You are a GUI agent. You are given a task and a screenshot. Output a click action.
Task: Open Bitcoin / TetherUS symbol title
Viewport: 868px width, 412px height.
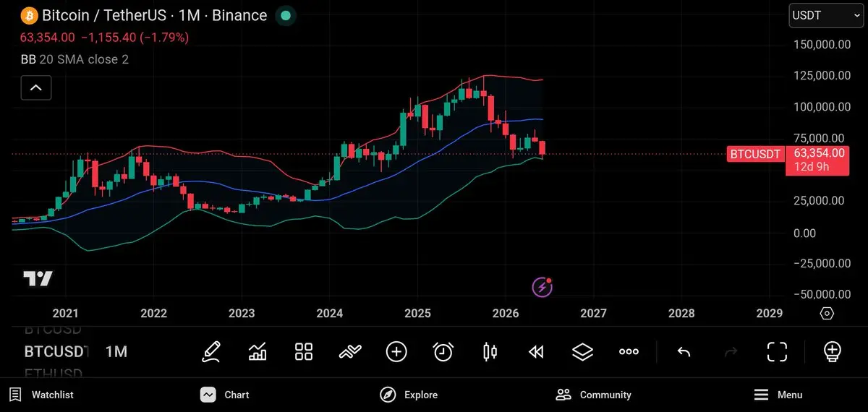click(x=154, y=15)
